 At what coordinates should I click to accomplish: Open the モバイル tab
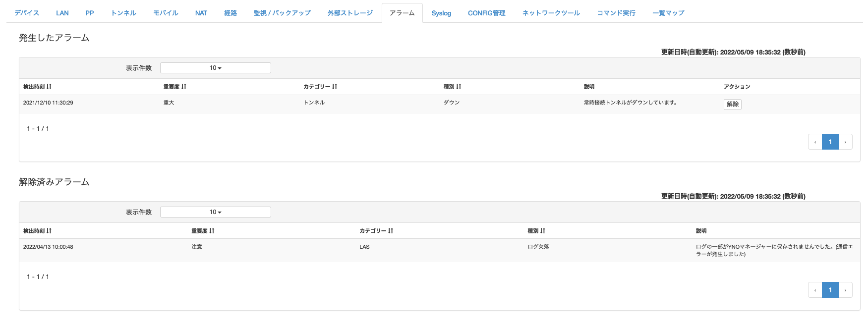166,13
